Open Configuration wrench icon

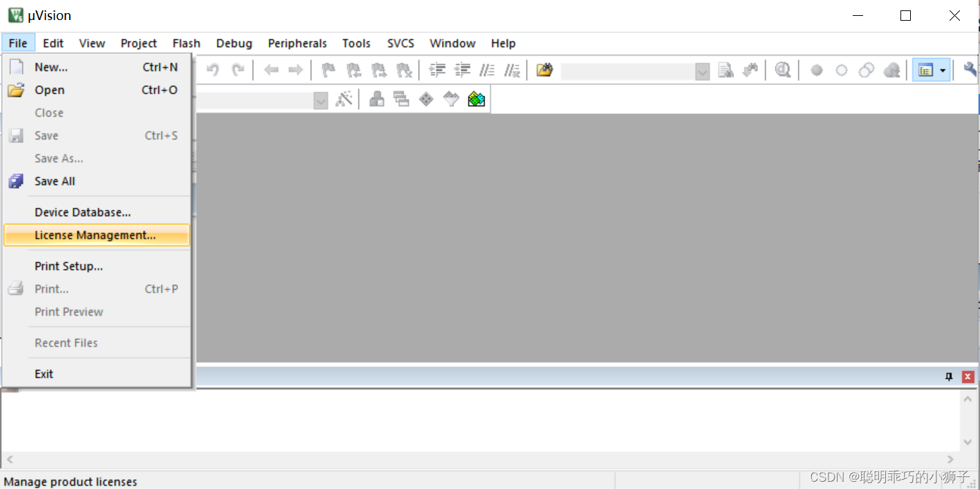pos(970,70)
